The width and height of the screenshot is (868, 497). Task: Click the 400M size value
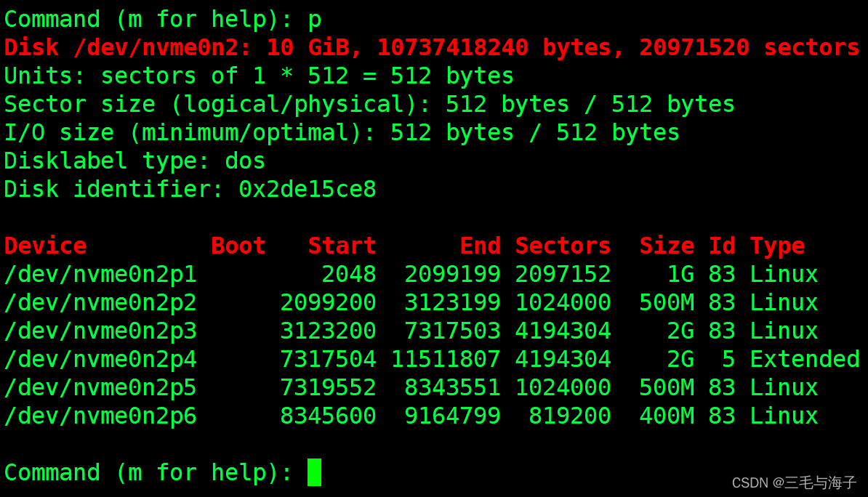(667, 415)
